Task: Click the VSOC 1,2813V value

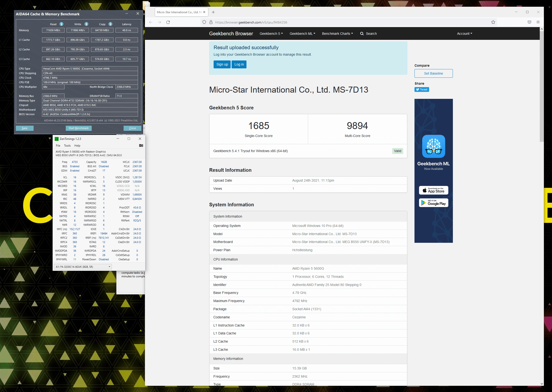Action: (137, 177)
